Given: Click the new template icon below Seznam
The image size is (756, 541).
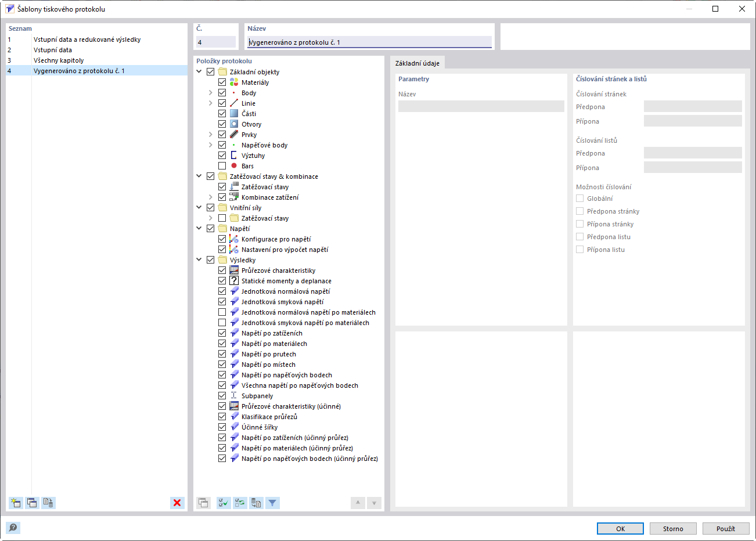Looking at the screenshot, I should (16, 503).
